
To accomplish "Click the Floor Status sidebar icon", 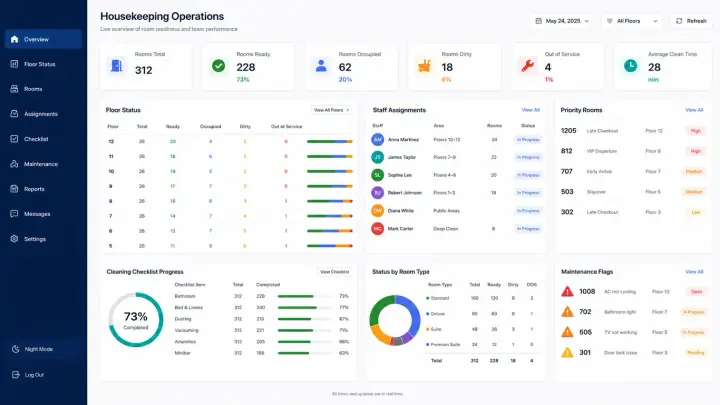I will coord(14,64).
